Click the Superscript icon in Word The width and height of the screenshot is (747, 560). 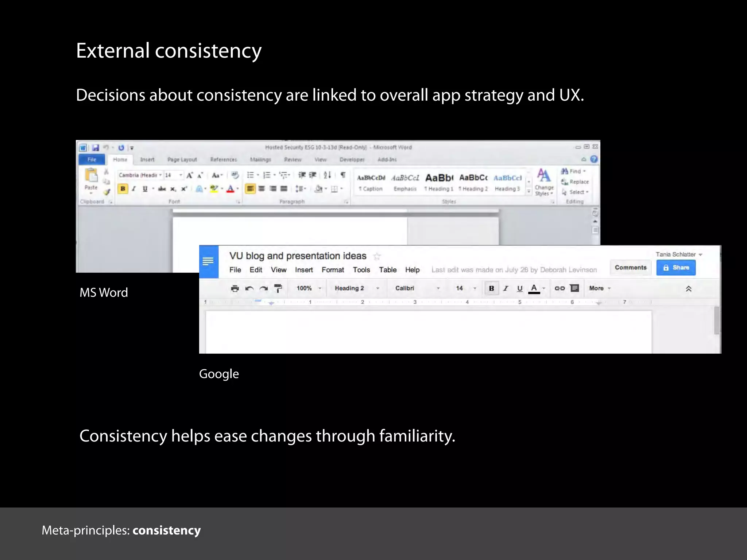tap(184, 188)
